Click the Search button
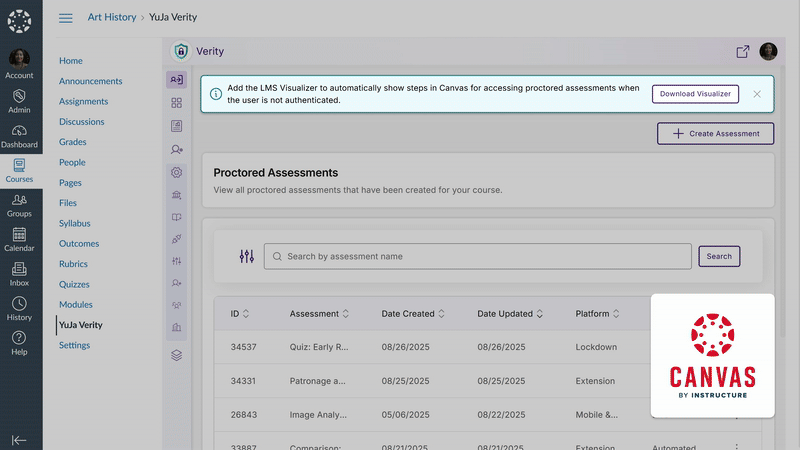Viewport: 800px width, 450px height. (719, 257)
